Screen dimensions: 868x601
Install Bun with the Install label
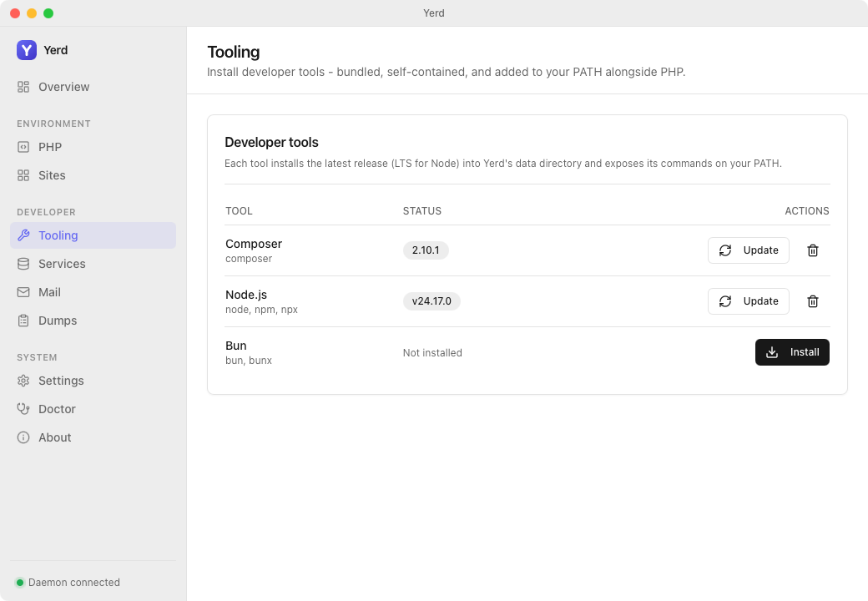(x=805, y=352)
